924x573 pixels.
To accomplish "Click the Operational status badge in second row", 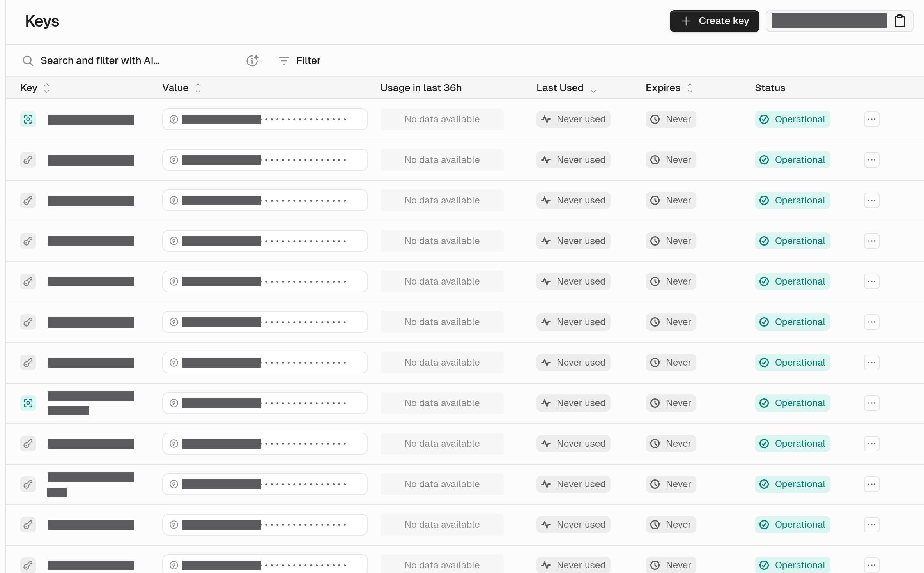I will (792, 160).
